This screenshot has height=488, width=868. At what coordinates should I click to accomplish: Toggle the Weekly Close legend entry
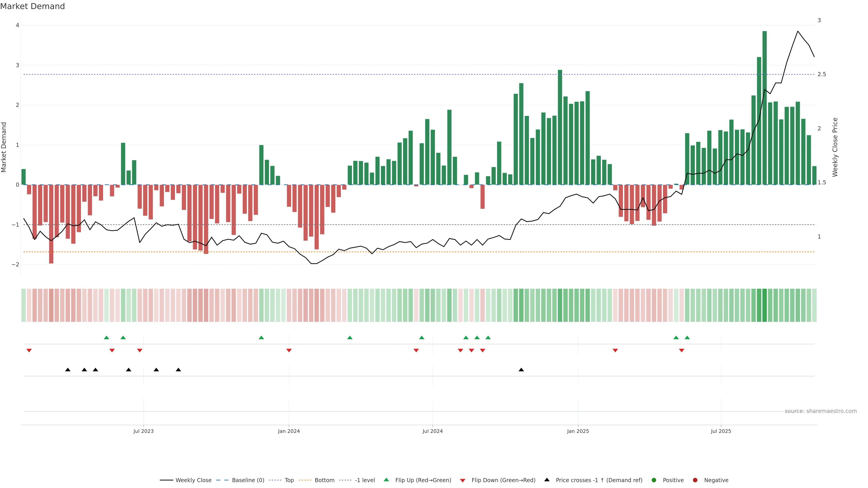193,480
